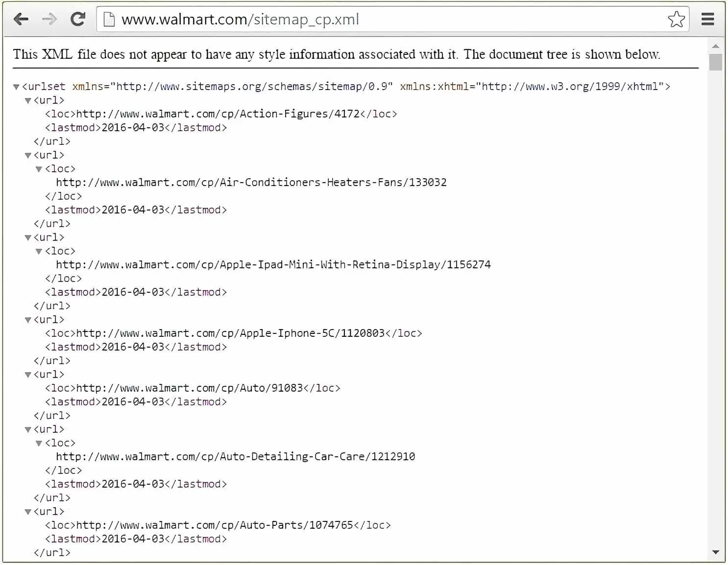The image size is (728, 565).
Task: Collapse the Auto-Parts url element
Action: 27,512
